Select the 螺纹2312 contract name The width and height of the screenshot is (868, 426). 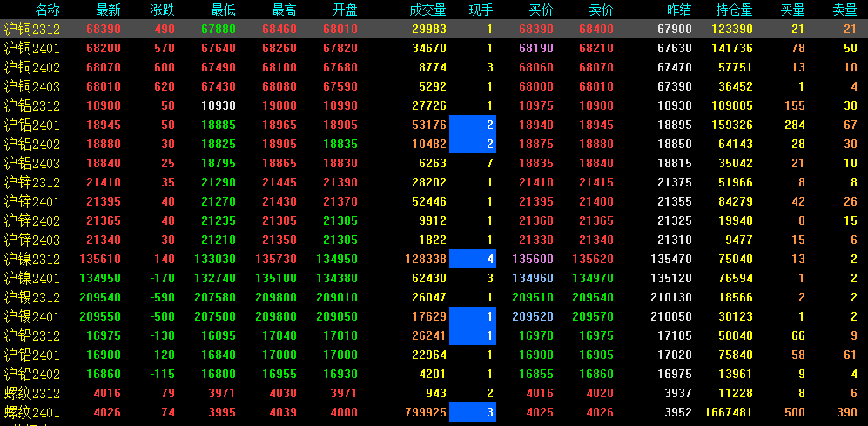(31, 393)
